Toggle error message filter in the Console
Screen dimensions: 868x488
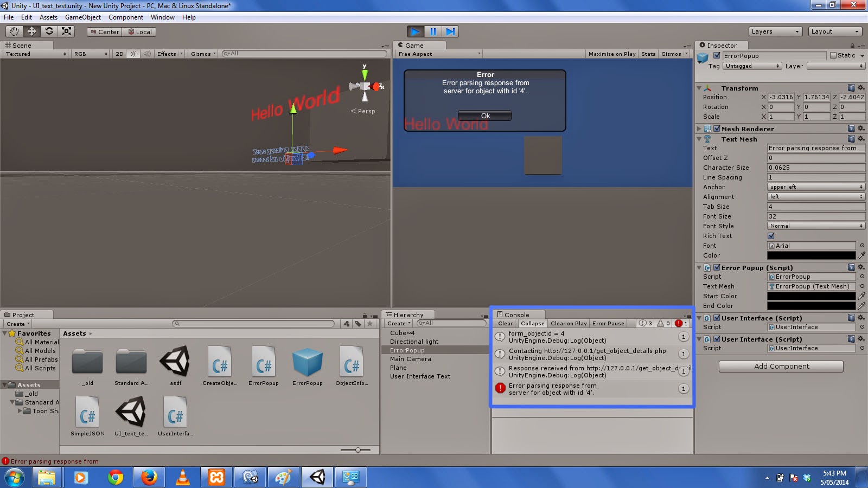pos(681,323)
